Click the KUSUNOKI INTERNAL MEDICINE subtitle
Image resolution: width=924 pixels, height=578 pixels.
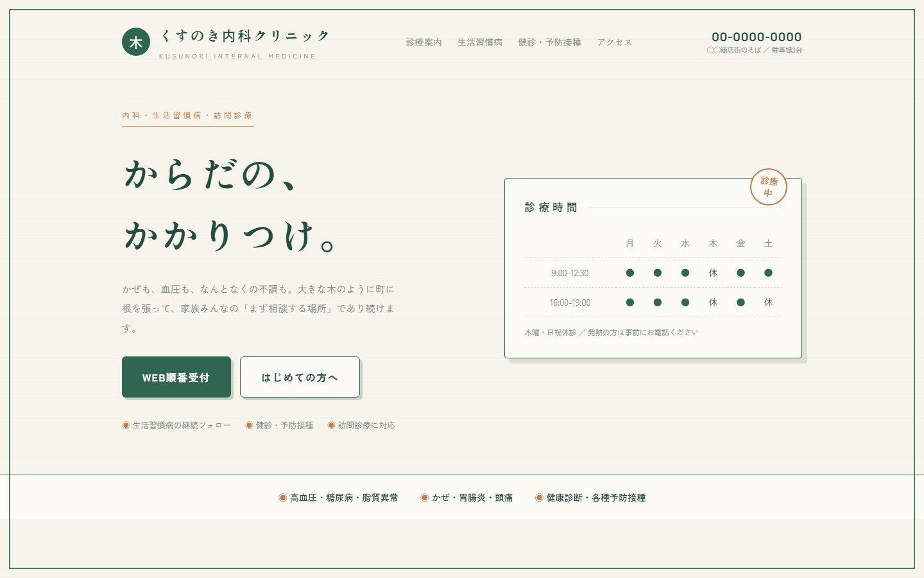pyautogui.click(x=237, y=57)
